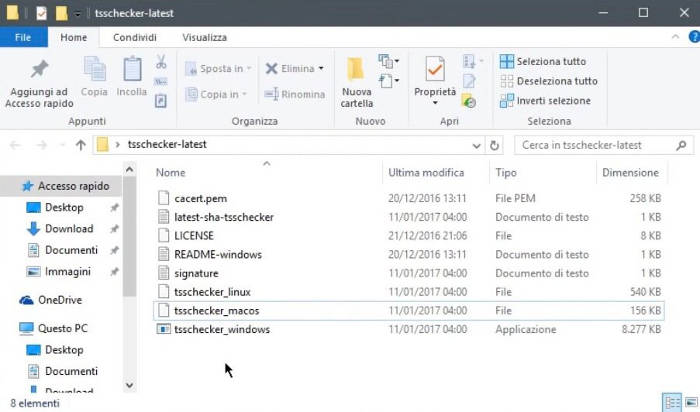Screen dimensions: 700x412
Task: Go back with the back arrow
Action: click(x=15, y=145)
